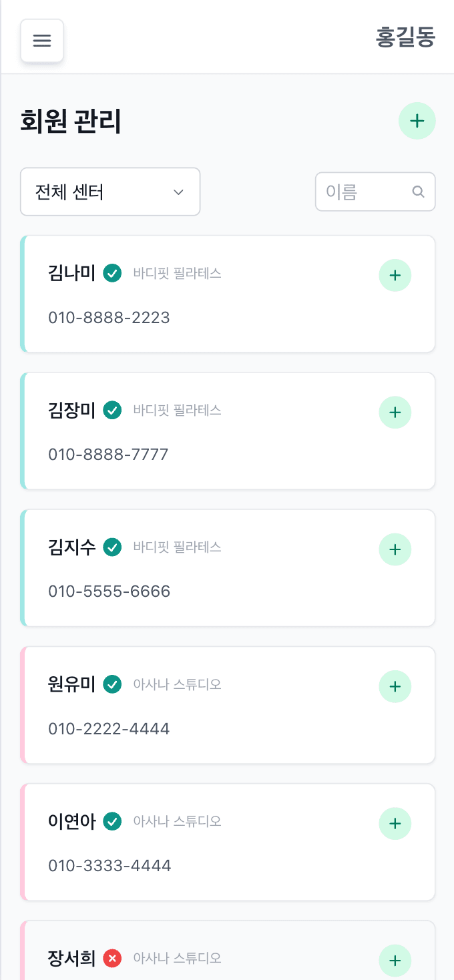454x980 pixels.
Task: Expand the center filter options
Action: [x=109, y=192]
